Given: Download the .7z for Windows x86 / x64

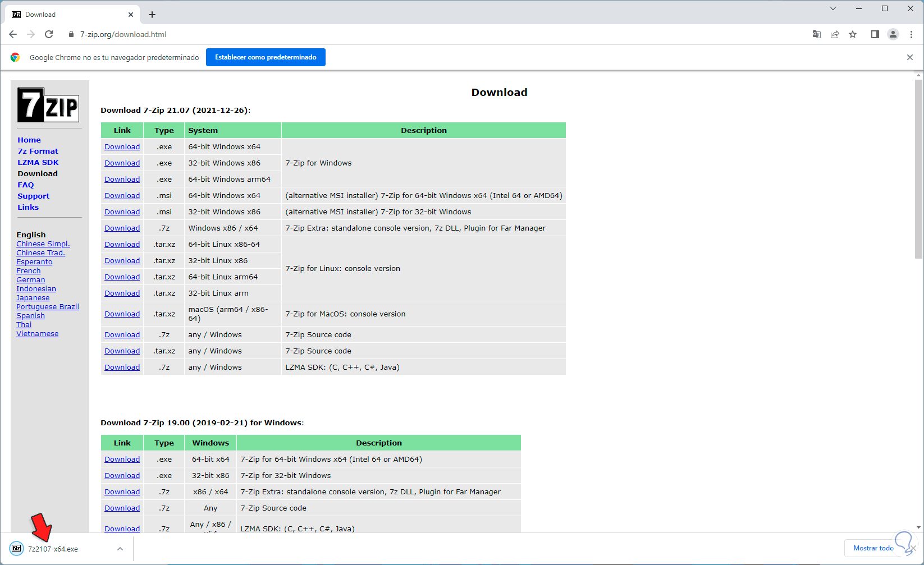Looking at the screenshot, I should tap(122, 228).
